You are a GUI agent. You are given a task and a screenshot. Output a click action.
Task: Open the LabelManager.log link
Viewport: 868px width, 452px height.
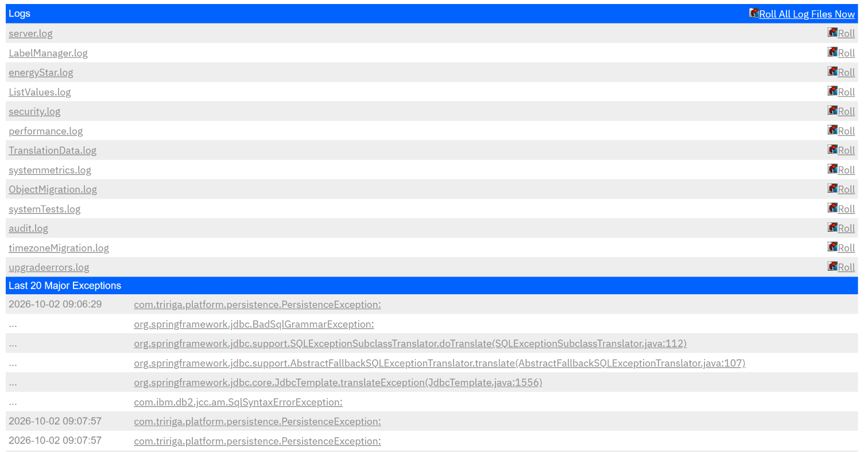48,53
